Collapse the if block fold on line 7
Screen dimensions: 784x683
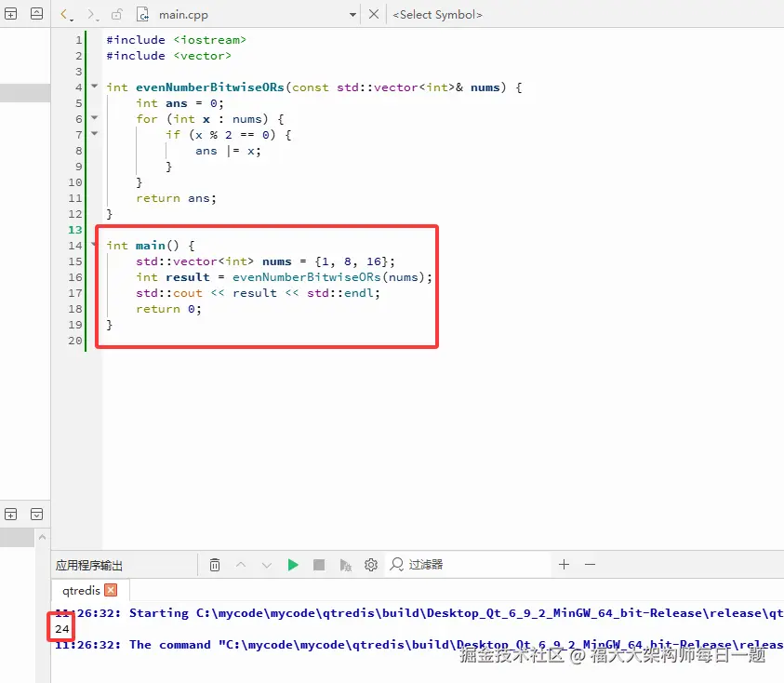tap(95, 134)
